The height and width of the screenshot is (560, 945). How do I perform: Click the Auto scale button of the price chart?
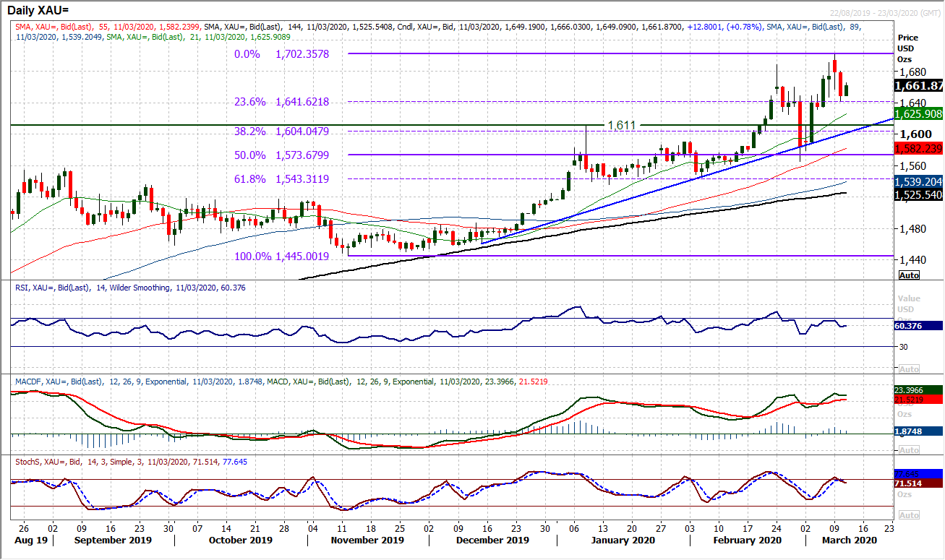[x=909, y=275]
